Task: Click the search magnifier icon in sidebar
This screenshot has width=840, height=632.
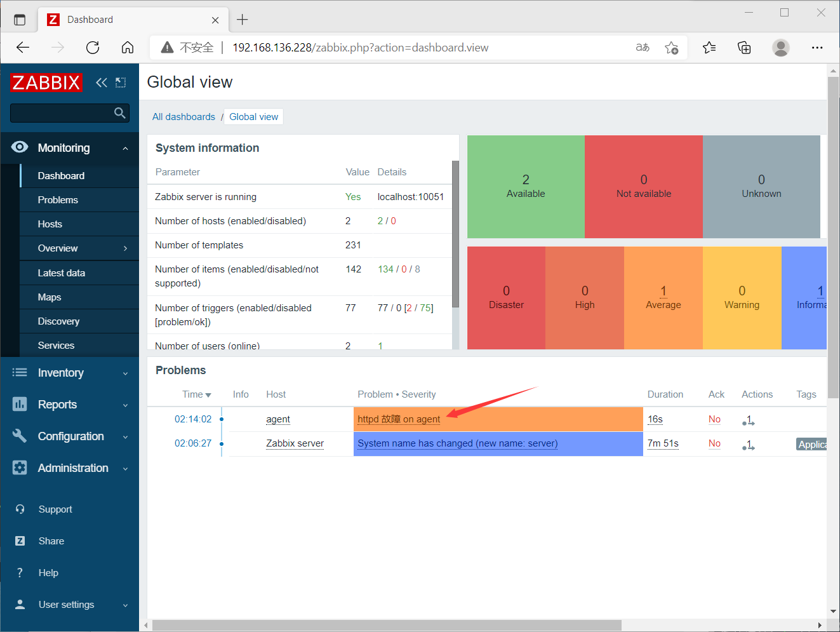Action: (x=119, y=113)
